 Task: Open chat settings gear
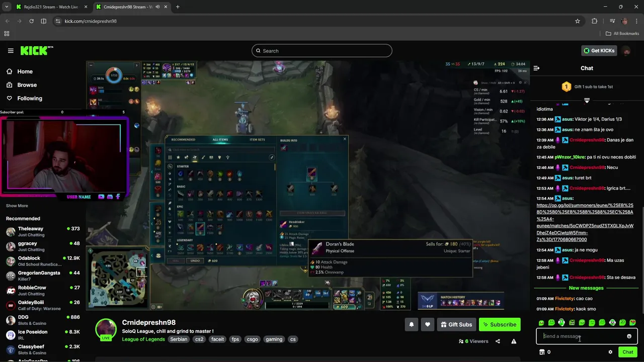(x=610, y=352)
